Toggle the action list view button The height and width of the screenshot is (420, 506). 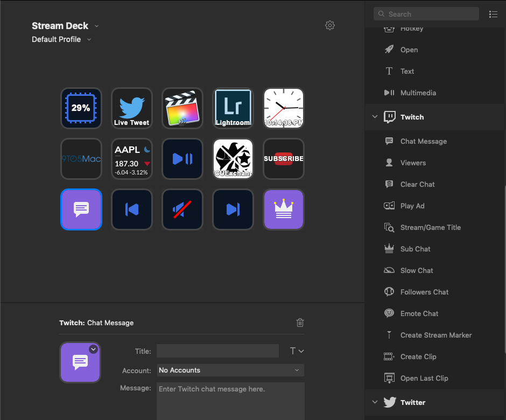[x=493, y=14]
